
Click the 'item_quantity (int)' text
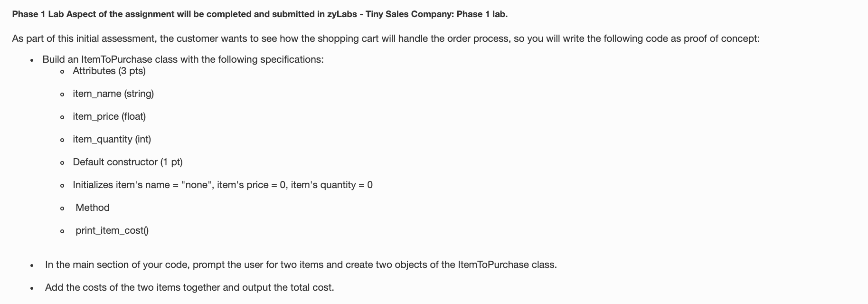pos(112,139)
